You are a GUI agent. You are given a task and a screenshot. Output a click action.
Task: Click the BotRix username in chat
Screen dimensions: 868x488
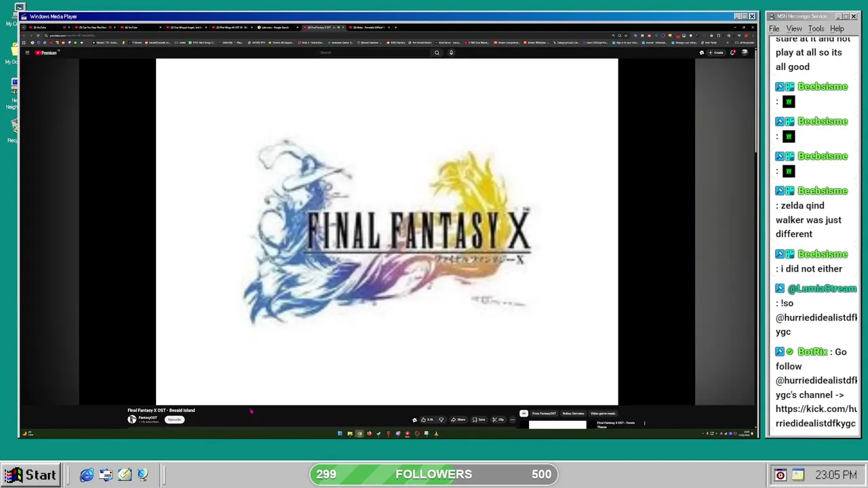812,352
